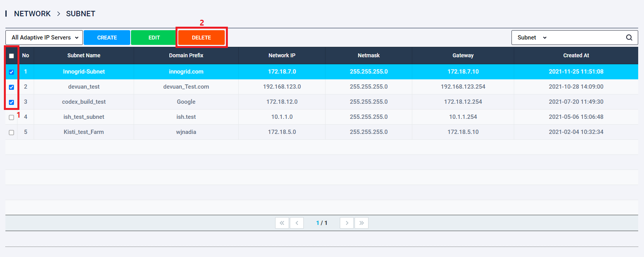Uncheck the codex_build_test row checkbox
Image resolution: width=644 pixels, height=257 pixels.
pyautogui.click(x=12, y=102)
